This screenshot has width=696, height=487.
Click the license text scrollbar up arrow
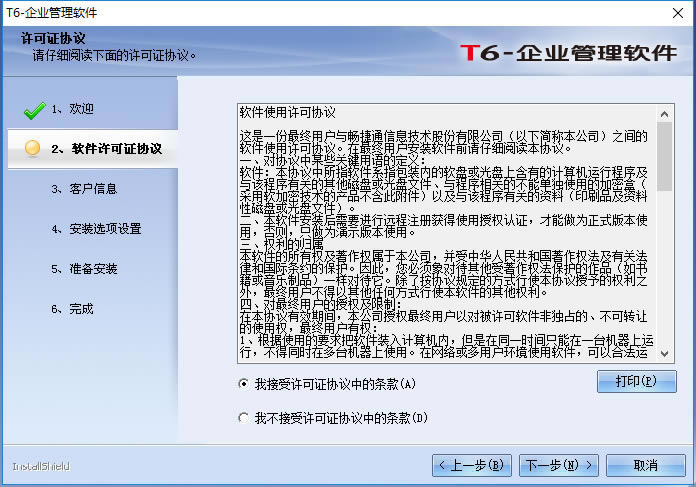[665, 112]
